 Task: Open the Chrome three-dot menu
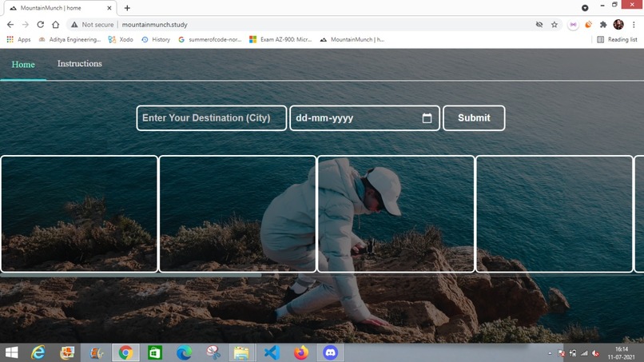click(x=634, y=25)
